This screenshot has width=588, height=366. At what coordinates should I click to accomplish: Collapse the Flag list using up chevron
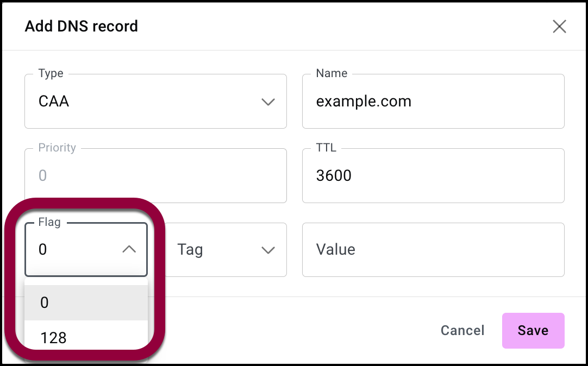[129, 250]
